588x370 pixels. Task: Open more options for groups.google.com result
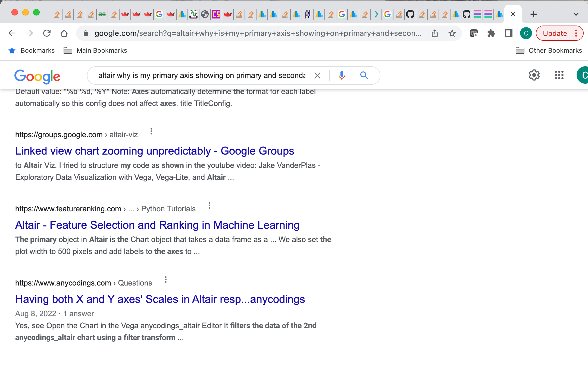point(151,131)
